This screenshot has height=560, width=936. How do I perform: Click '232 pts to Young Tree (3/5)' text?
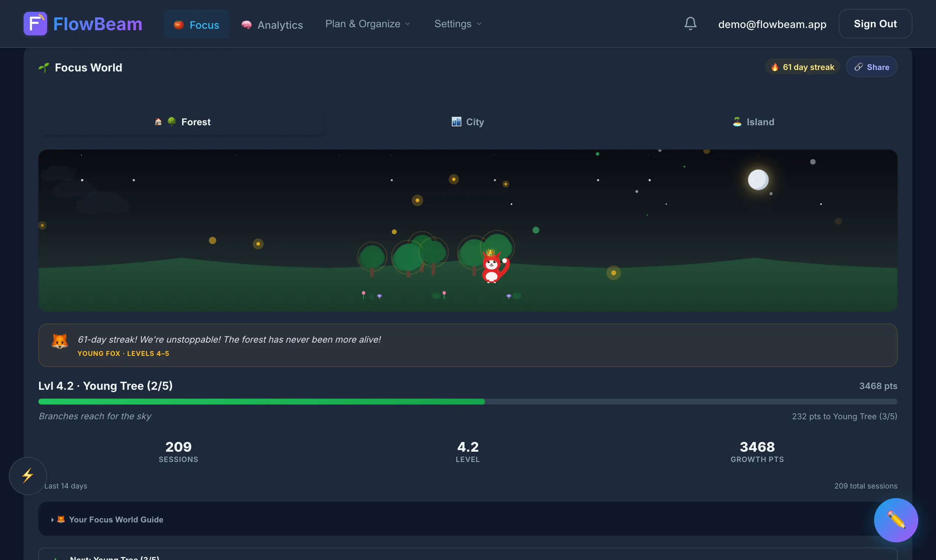click(x=844, y=416)
